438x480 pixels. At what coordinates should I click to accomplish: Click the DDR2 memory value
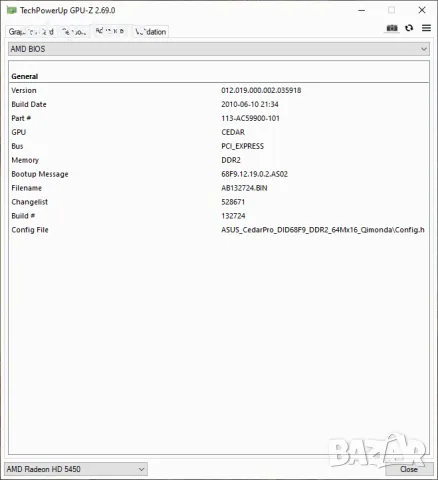point(231,160)
